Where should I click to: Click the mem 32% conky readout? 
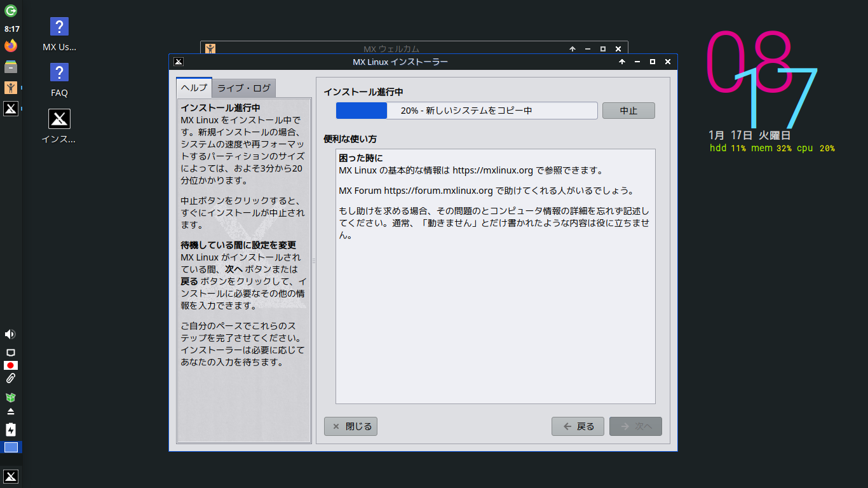771,149
